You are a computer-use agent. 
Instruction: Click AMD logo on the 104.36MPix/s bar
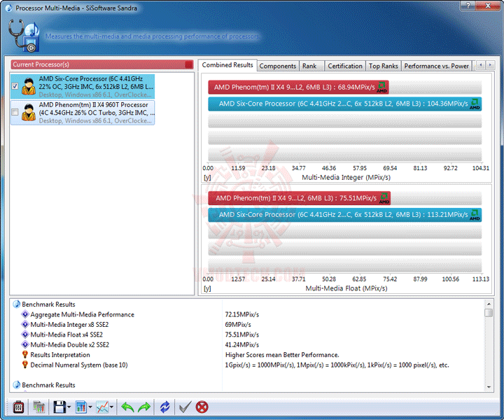[475, 104]
